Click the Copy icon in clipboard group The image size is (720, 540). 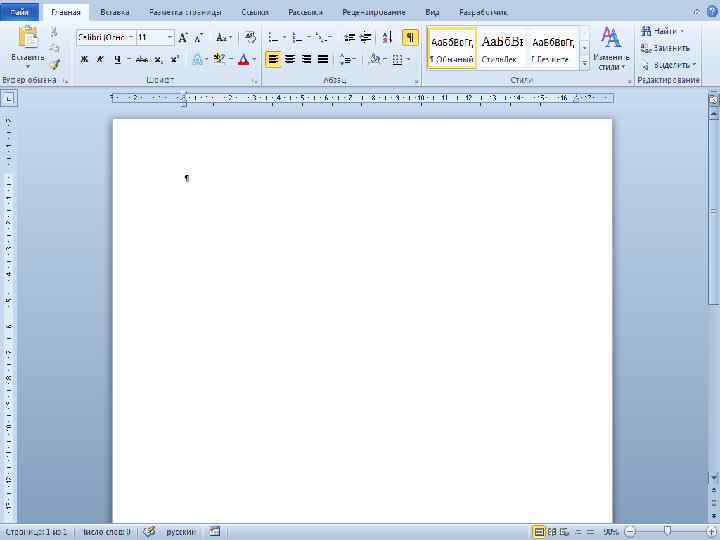click(54, 48)
